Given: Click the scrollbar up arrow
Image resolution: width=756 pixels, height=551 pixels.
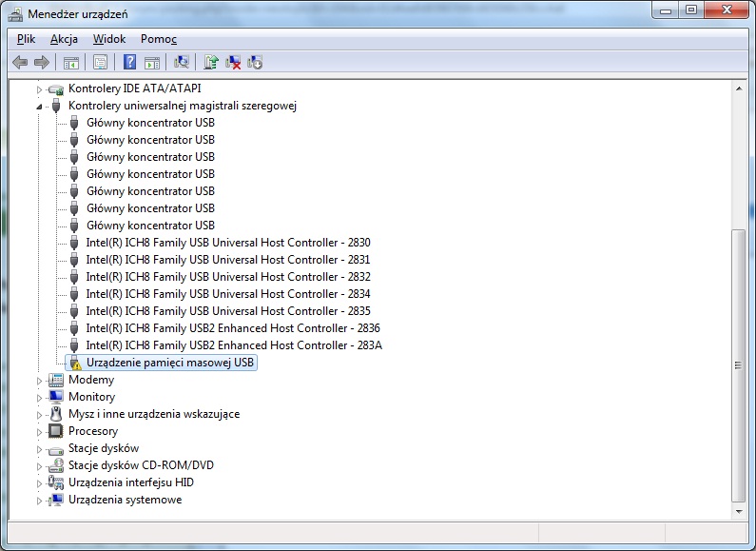Looking at the screenshot, I should [x=739, y=89].
